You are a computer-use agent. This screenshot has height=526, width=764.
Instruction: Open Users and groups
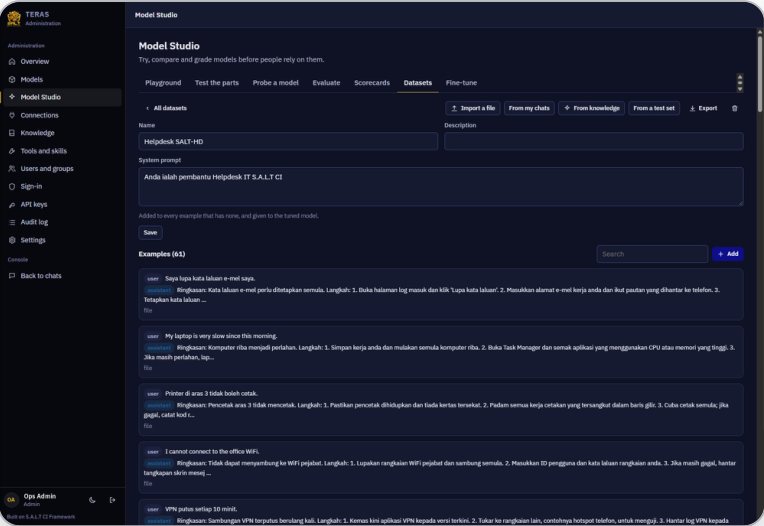click(x=61, y=169)
